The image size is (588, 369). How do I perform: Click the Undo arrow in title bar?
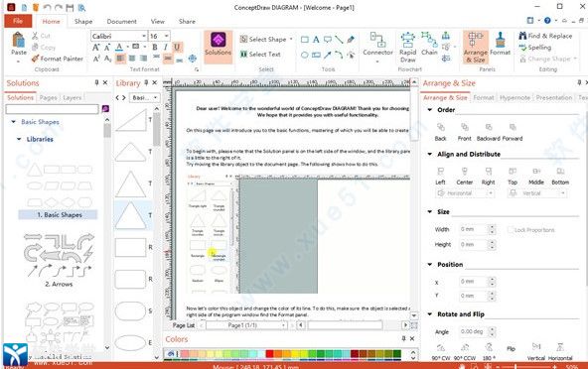click(x=47, y=7)
